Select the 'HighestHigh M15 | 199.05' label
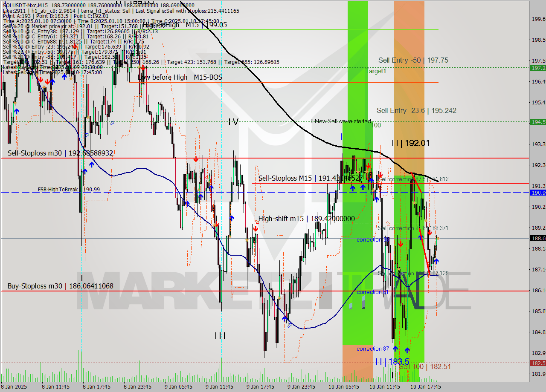The image size is (546, 392). [x=185, y=25]
